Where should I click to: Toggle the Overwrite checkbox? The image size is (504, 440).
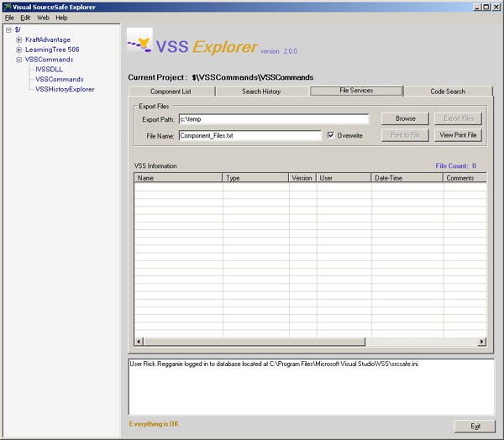pyautogui.click(x=330, y=135)
